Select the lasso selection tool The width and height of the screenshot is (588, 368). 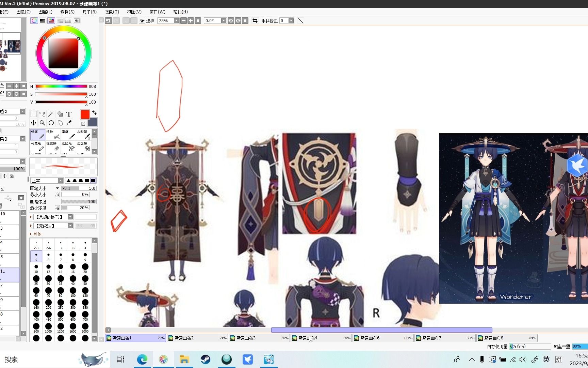42,114
